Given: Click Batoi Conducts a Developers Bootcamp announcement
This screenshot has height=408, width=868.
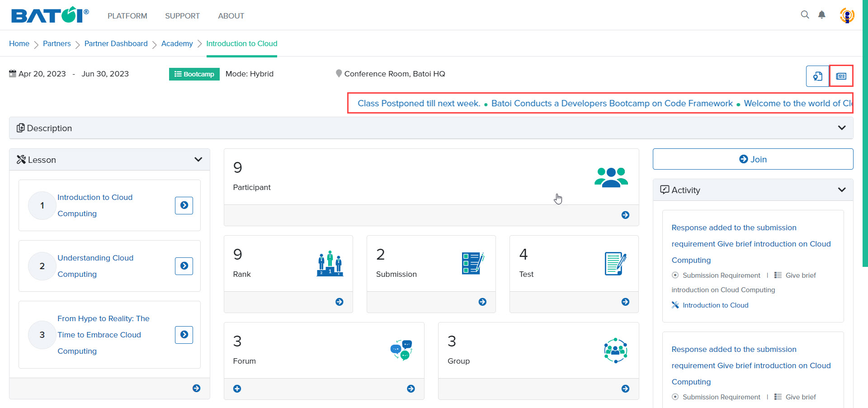Looking at the screenshot, I should (x=612, y=103).
